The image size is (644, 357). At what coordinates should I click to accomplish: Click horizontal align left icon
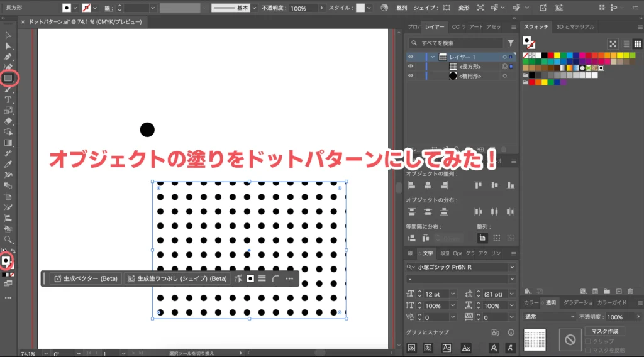point(411,185)
